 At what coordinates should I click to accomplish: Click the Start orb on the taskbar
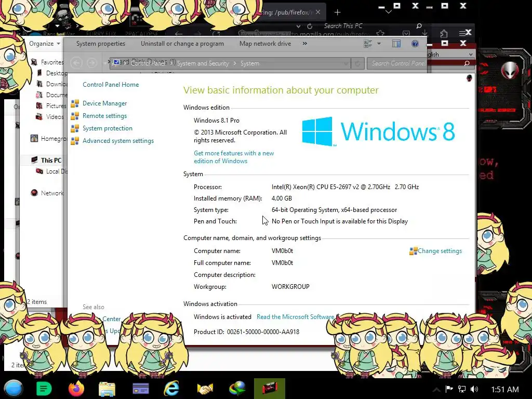coord(13,389)
